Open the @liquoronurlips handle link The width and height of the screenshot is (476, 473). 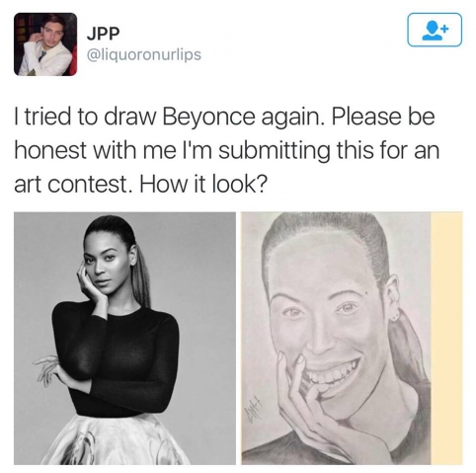(x=144, y=54)
